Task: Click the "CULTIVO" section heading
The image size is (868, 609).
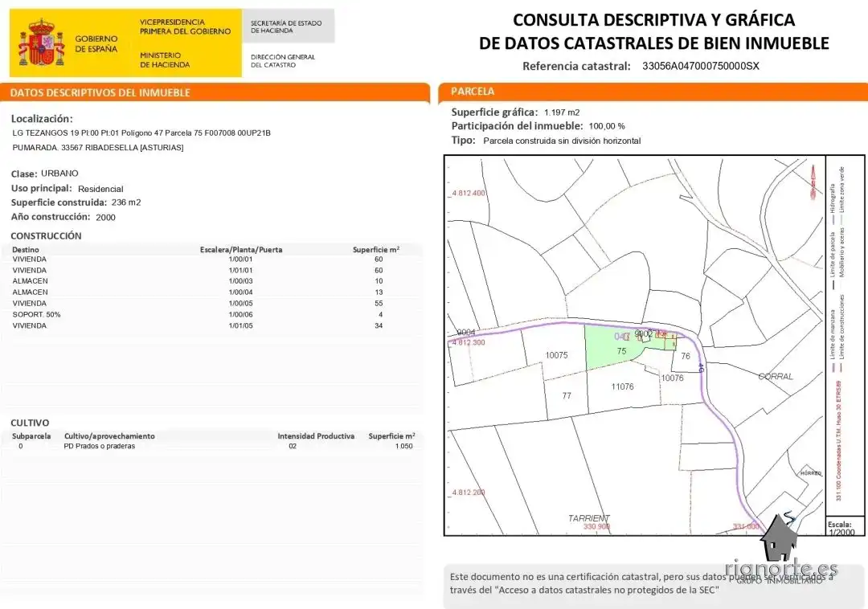Action: 30,423
